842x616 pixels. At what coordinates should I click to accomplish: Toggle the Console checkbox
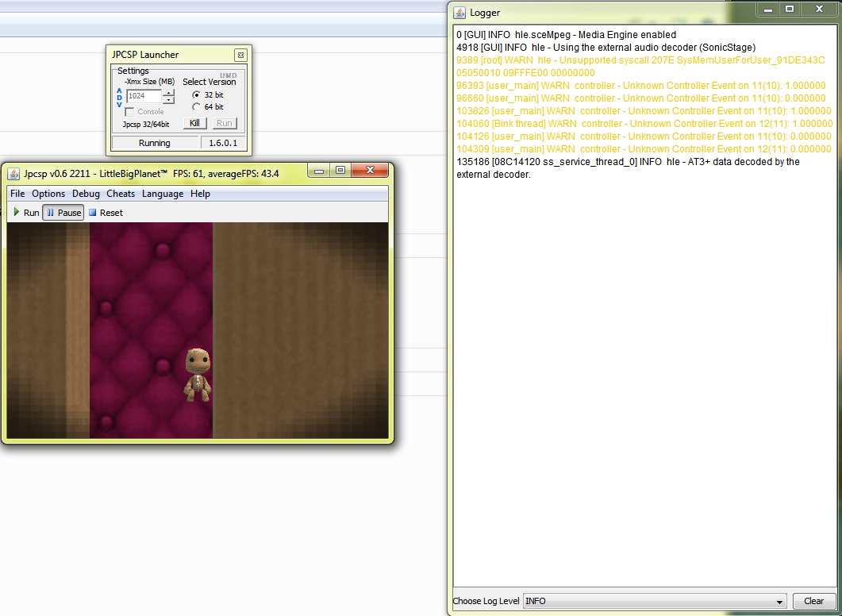(x=130, y=112)
